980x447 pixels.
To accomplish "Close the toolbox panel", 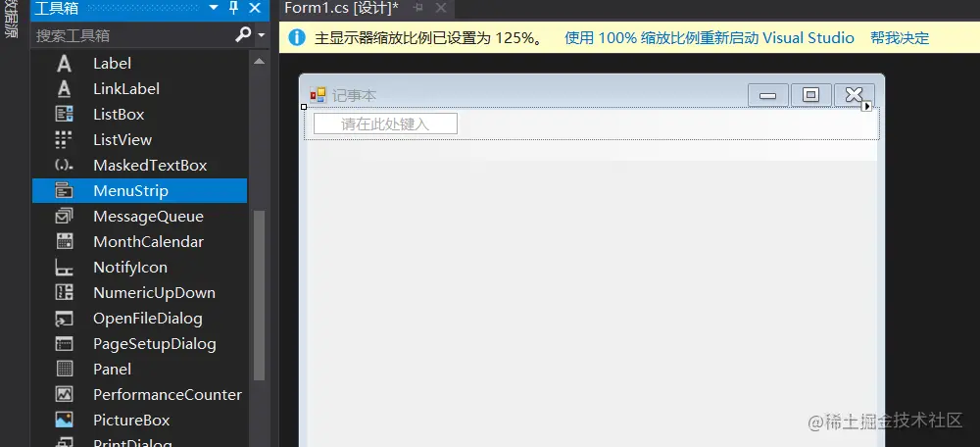I will pyautogui.click(x=255, y=8).
